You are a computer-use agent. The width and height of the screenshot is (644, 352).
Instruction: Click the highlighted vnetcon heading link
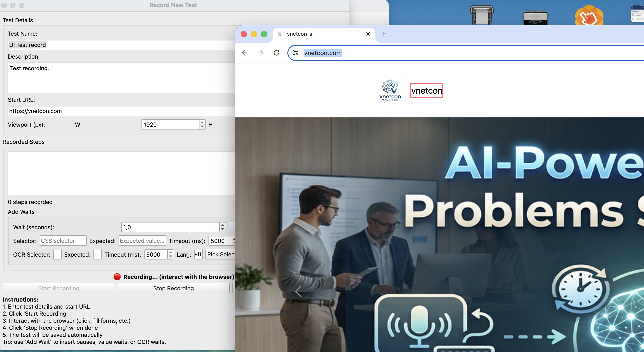[x=426, y=91]
